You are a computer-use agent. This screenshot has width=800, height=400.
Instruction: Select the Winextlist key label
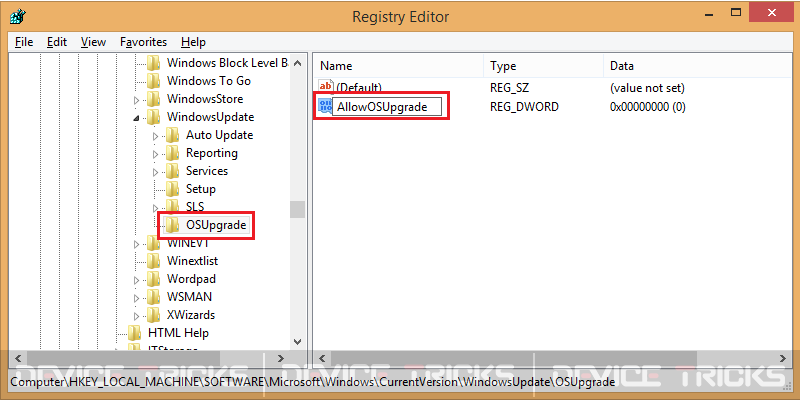click(x=192, y=261)
